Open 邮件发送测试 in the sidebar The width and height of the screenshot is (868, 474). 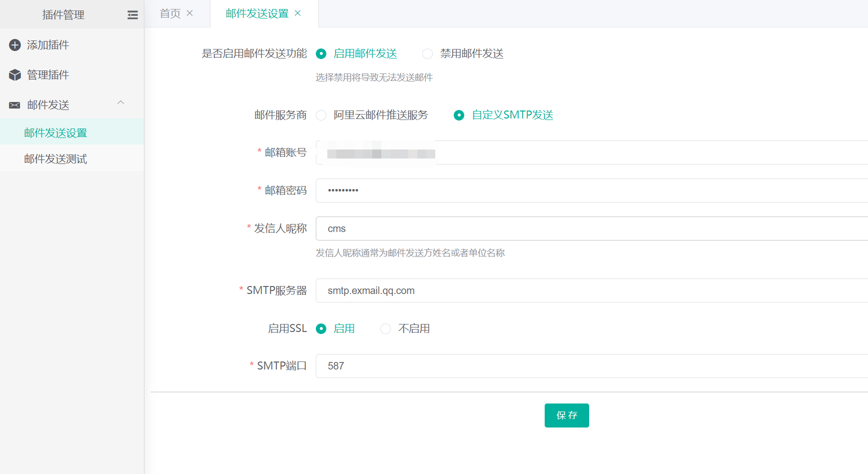pos(55,159)
